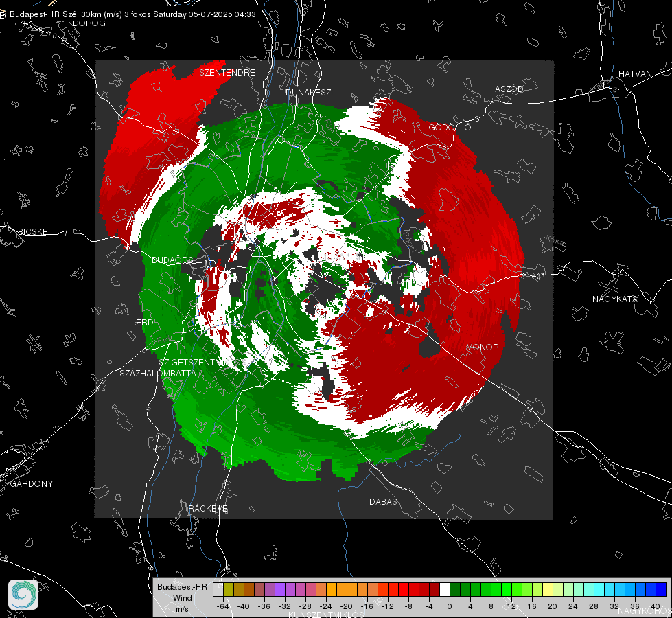
Task: Click the 32 legend scale value
Action: click(x=614, y=606)
